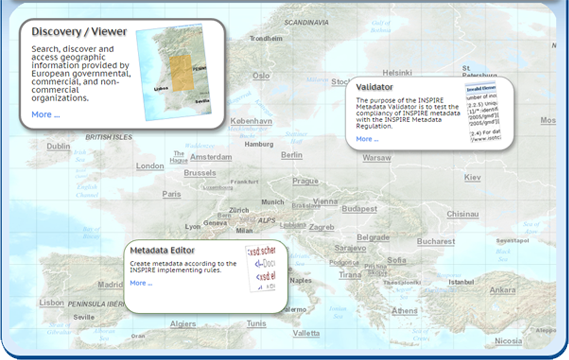This screenshot has height=360, width=569.
Task: Open the More link in Metadata Editor
Action: coord(141,283)
